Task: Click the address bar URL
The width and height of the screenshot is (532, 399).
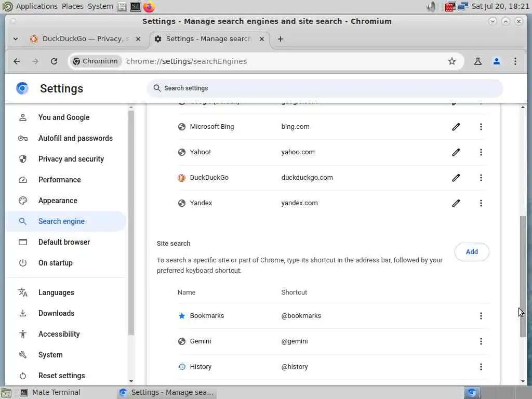Action: click(187, 61)
